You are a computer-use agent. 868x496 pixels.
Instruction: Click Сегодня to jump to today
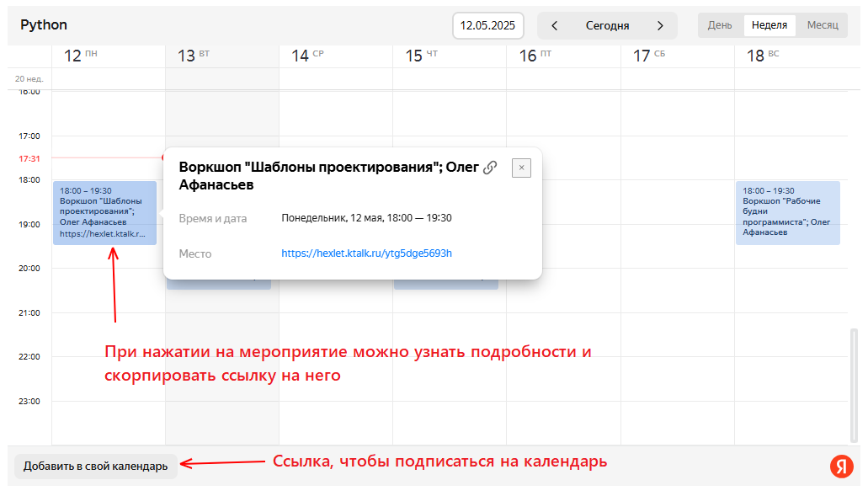(x=607, y=25)
